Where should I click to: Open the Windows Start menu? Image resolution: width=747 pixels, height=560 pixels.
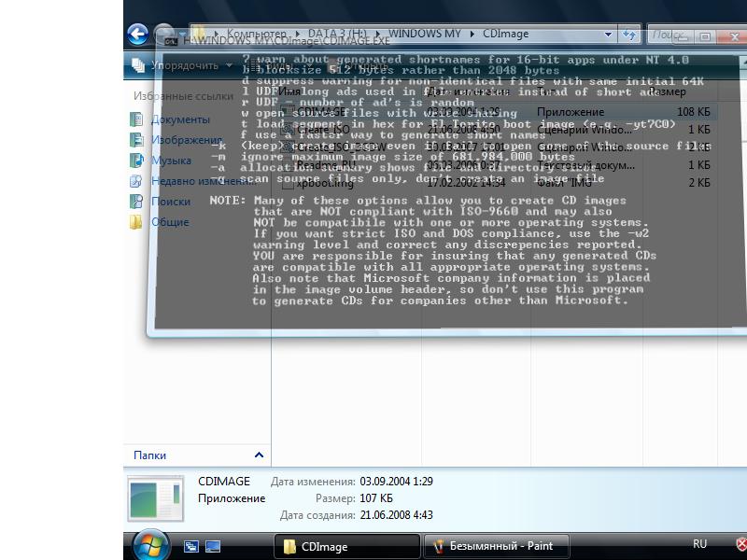click(150, 546)
